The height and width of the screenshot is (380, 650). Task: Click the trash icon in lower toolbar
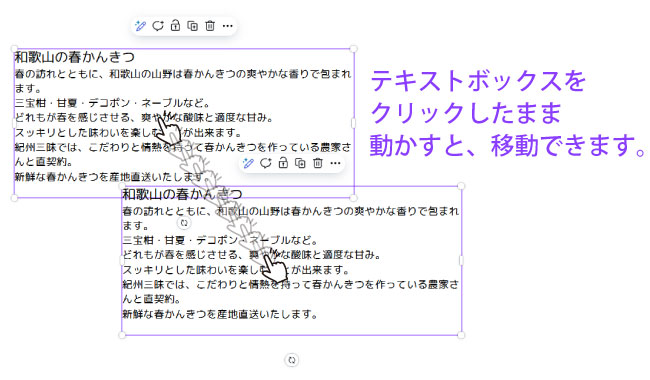(318, 163)
